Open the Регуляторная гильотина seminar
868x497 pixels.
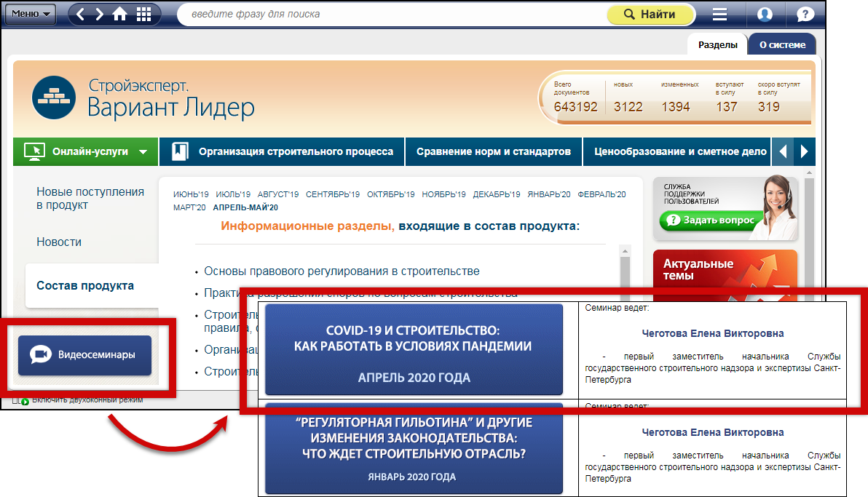click(x=414, y=450)
